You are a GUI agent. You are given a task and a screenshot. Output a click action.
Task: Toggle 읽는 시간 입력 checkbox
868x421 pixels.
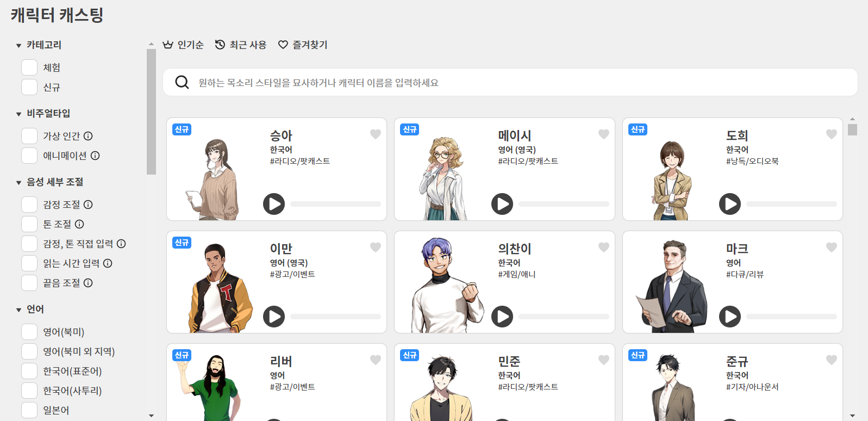click(29, 263)
